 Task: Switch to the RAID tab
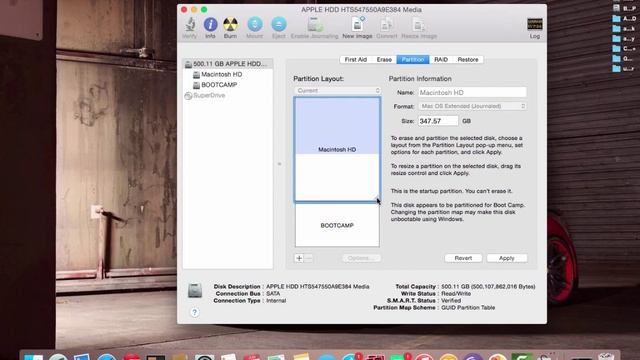[441, 60]
